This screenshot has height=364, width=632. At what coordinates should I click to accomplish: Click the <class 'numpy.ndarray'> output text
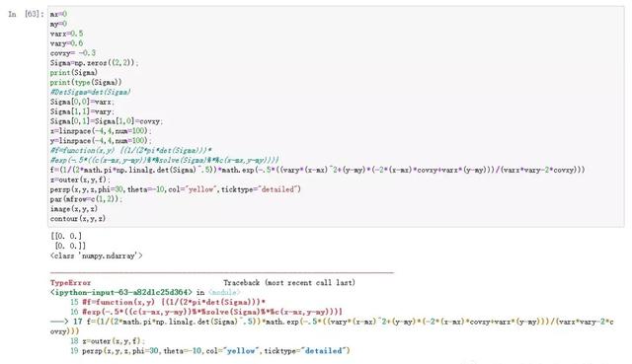click(97, 255)
